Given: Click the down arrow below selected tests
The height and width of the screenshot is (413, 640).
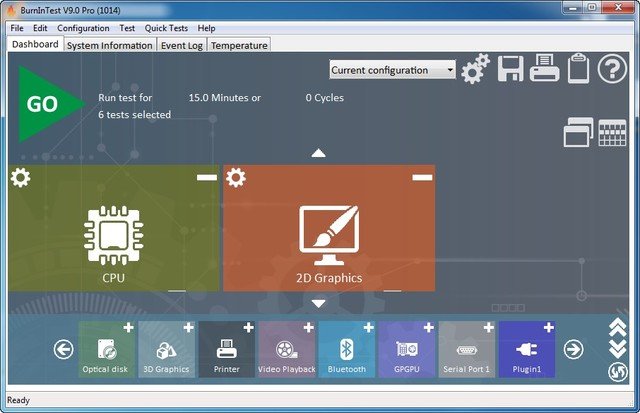Looking at the screenshot, I should (x=318, y=303).
